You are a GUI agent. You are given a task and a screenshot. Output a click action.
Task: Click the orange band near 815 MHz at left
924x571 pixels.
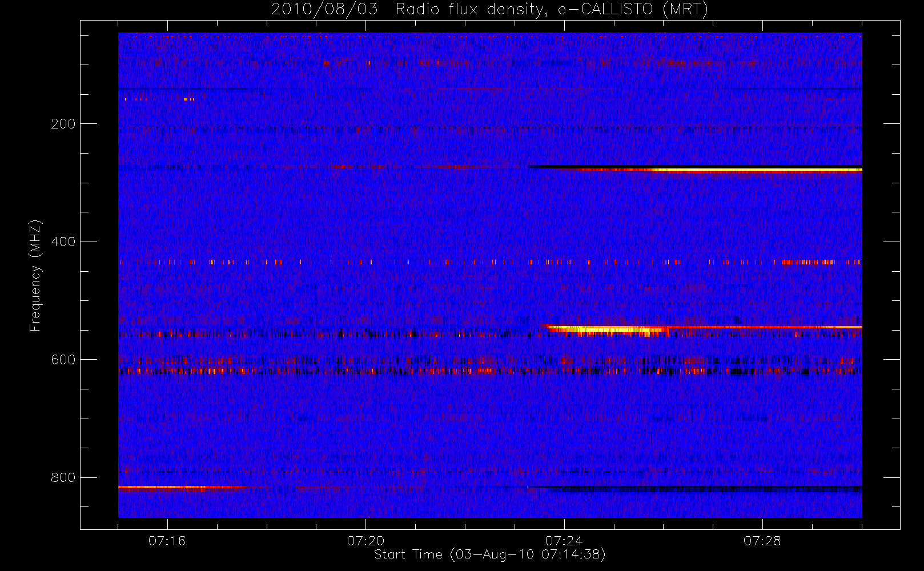click(x=183, y=488)
